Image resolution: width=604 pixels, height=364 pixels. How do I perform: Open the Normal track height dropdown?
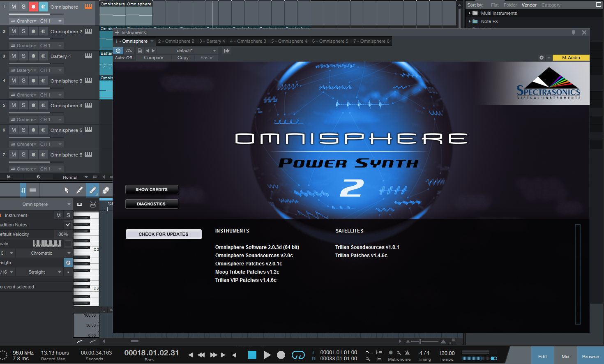pos(75,177)
